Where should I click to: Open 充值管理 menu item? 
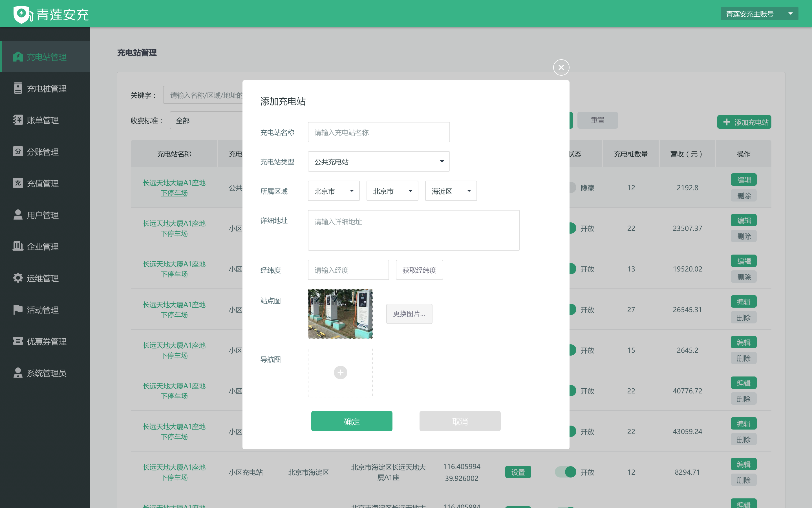(45, 183)
